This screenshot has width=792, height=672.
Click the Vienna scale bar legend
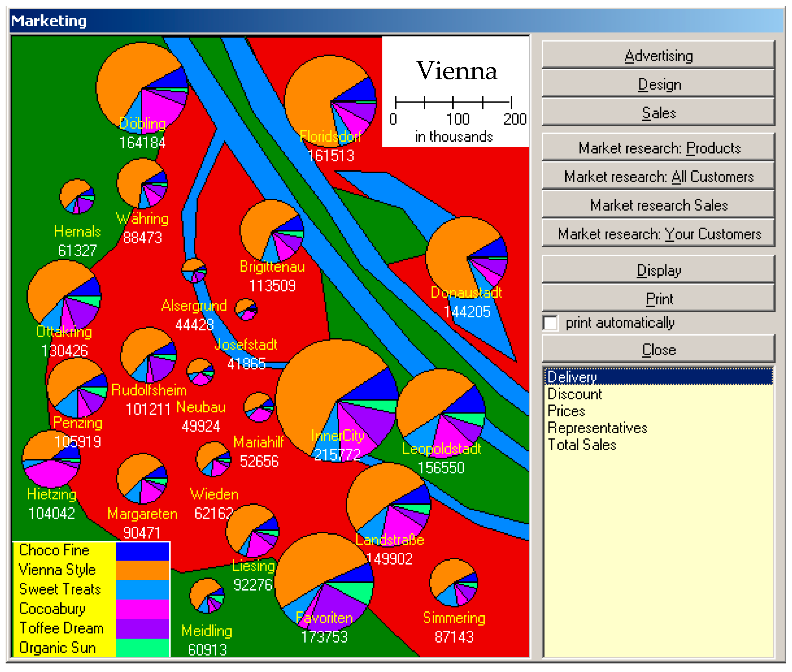click(453, 103)
